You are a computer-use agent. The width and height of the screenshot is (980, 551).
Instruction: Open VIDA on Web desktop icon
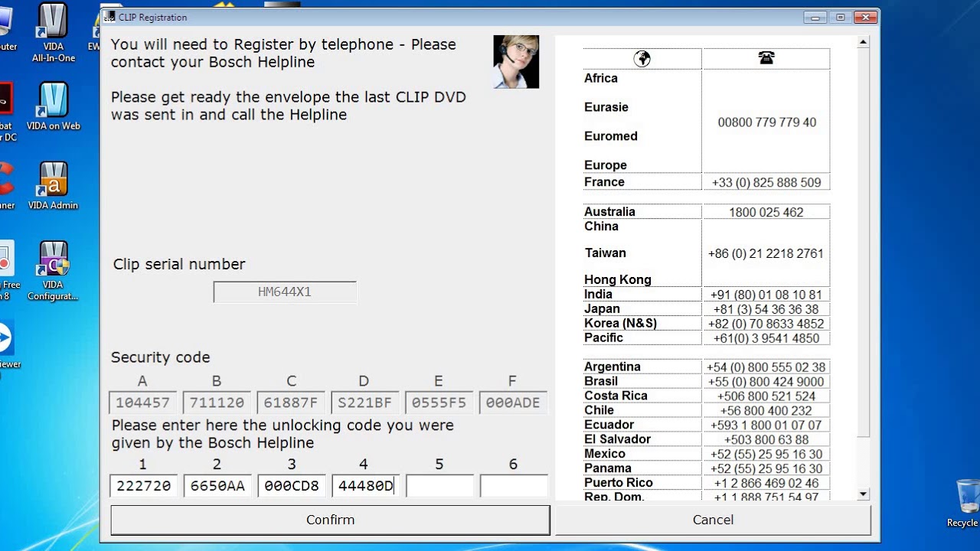54,106
